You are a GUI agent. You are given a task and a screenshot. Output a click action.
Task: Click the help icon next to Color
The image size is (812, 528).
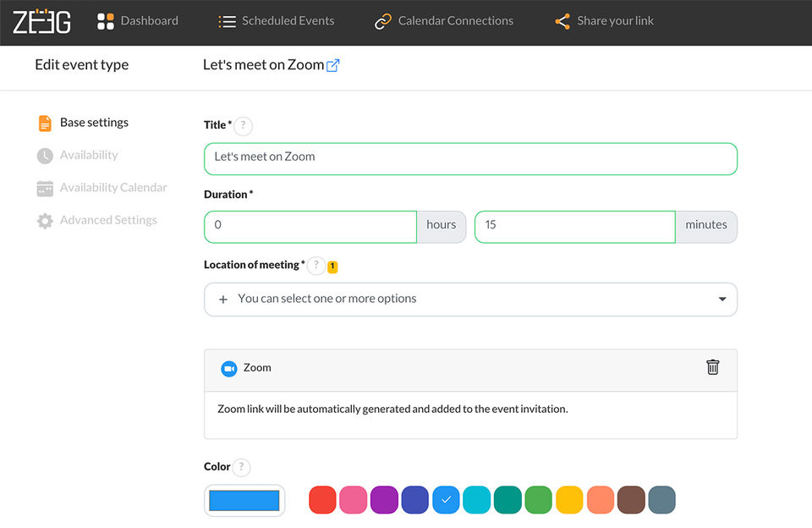coord(241,467)
